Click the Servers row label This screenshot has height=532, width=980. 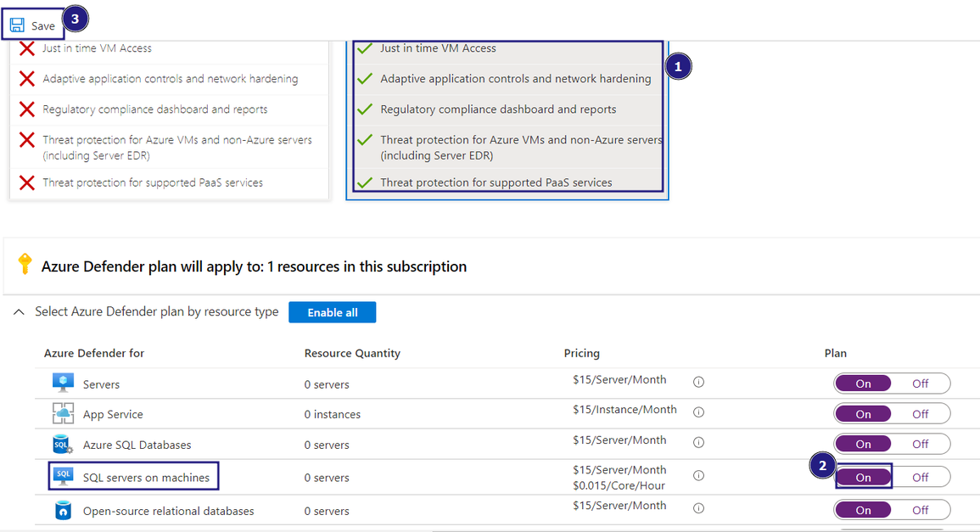(x=101, y=384)
